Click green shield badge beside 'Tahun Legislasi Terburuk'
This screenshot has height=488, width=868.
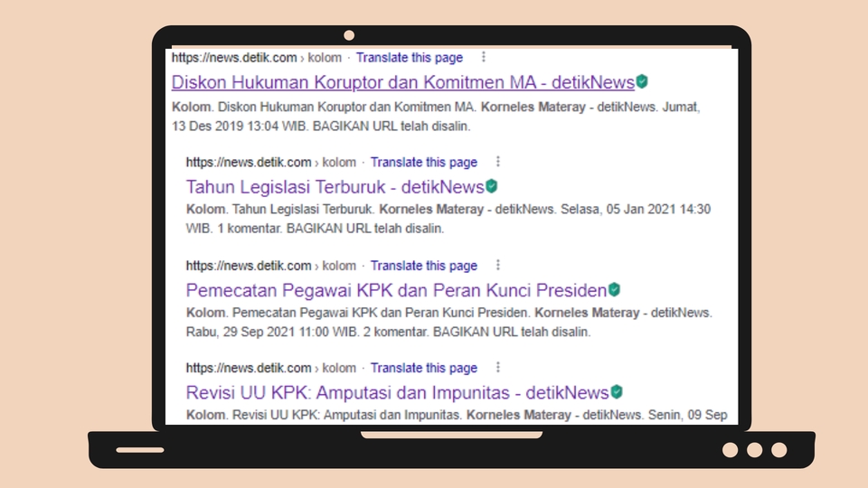coord(492,186)
